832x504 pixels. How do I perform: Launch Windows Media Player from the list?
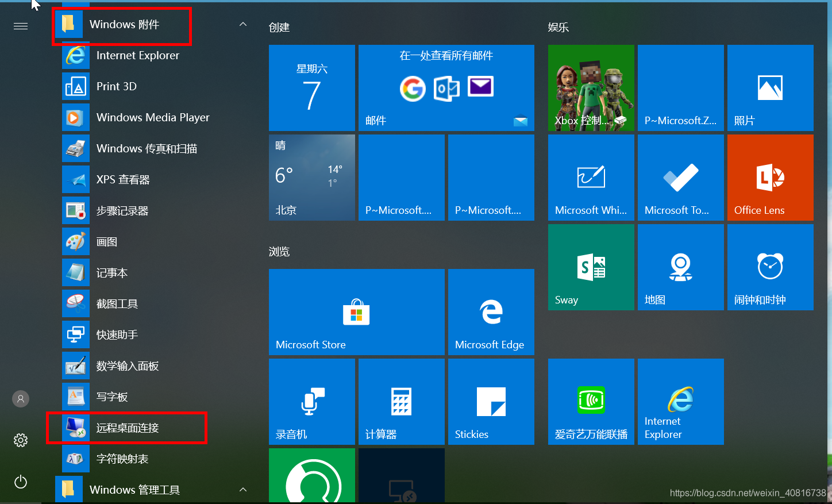click(157, 117)
